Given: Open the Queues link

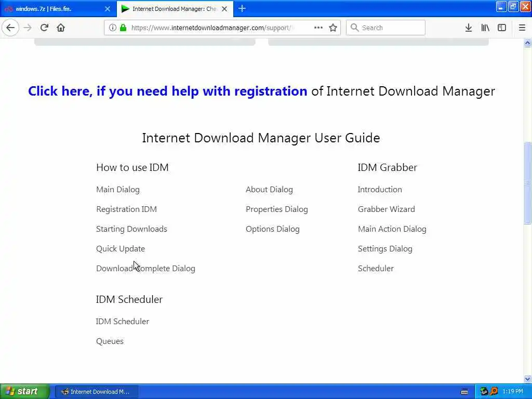Looking at the screenshot, I should tap(110, 341).
